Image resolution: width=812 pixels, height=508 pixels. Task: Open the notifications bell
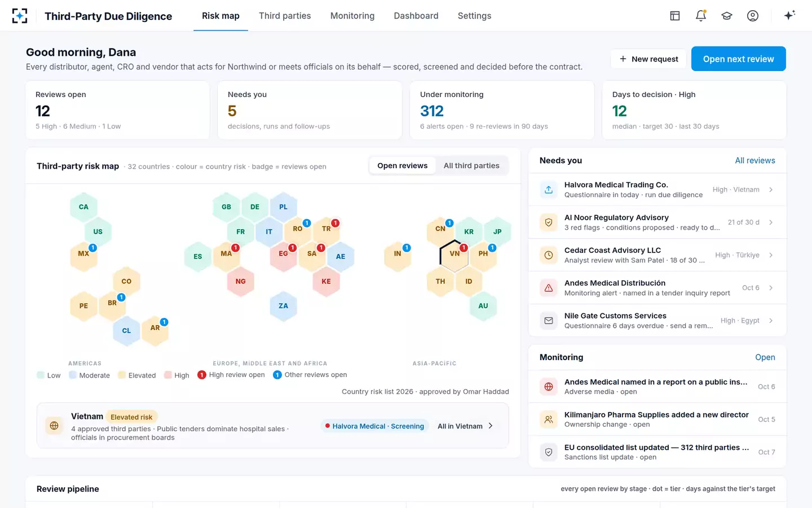pyautogui.click(x=701, y=16)
